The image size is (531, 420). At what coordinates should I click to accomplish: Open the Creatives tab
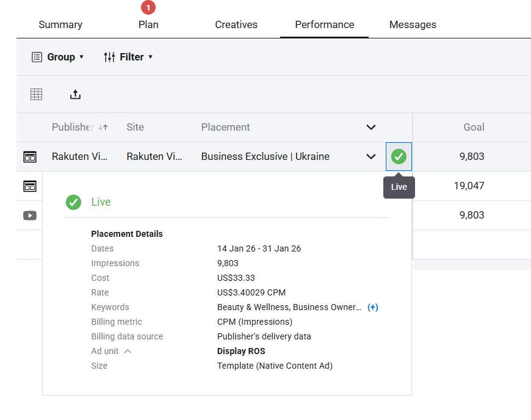point(236,25)
